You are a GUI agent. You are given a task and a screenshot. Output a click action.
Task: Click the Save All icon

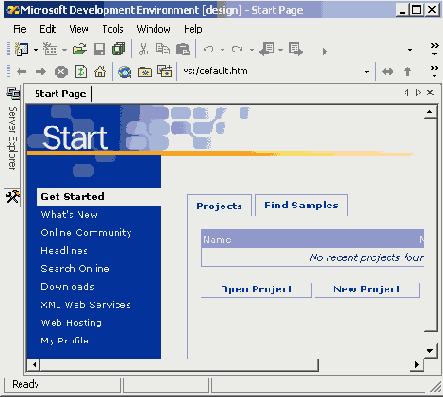[x=119, y=49]
